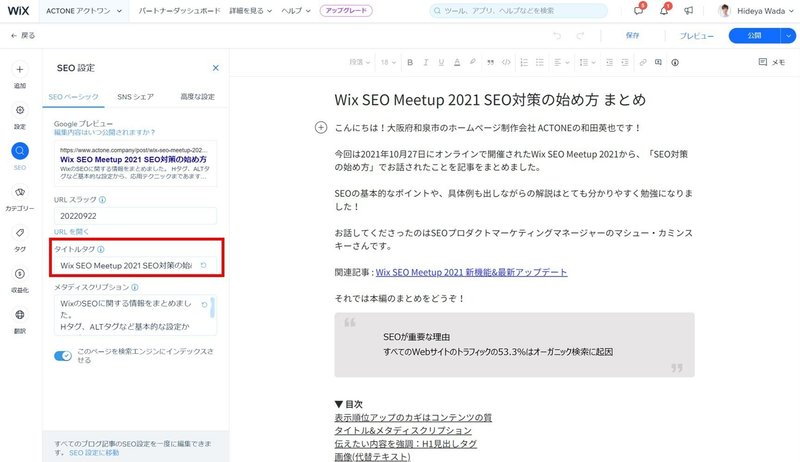Undo the last edit
Viewport: 800px width, 462px height.
(557, 36)
